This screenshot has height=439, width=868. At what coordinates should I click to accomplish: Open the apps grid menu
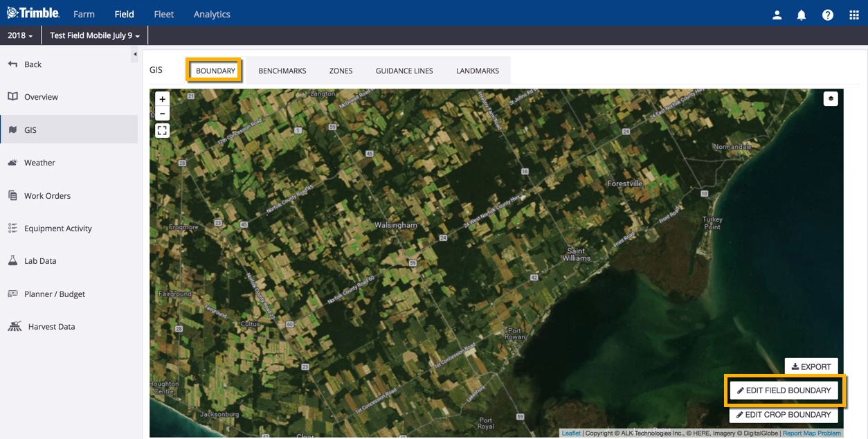(853, 15)
